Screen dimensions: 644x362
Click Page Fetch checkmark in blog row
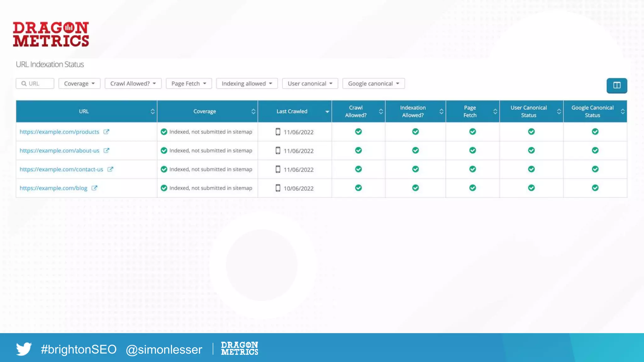(472, 188)
